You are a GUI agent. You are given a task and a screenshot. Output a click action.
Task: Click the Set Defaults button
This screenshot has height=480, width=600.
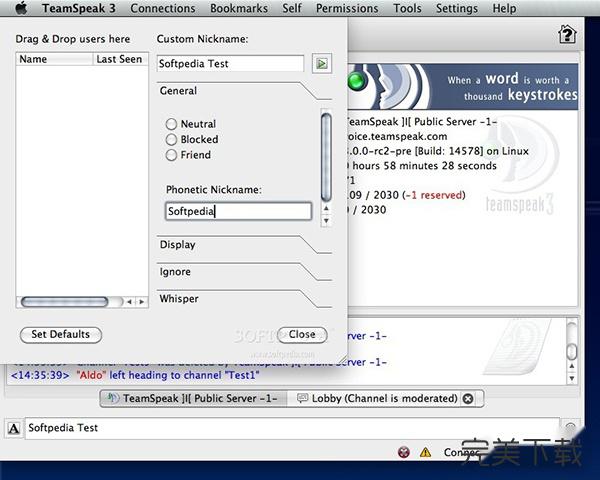pyautogui.click(x=61, y=335)
